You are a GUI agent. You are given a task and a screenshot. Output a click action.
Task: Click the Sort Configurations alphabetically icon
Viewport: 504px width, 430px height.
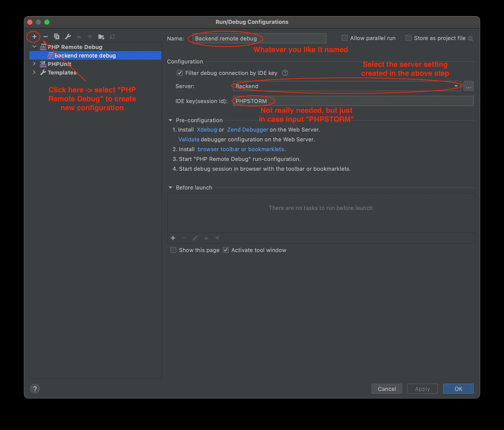(x=112, y=36)
